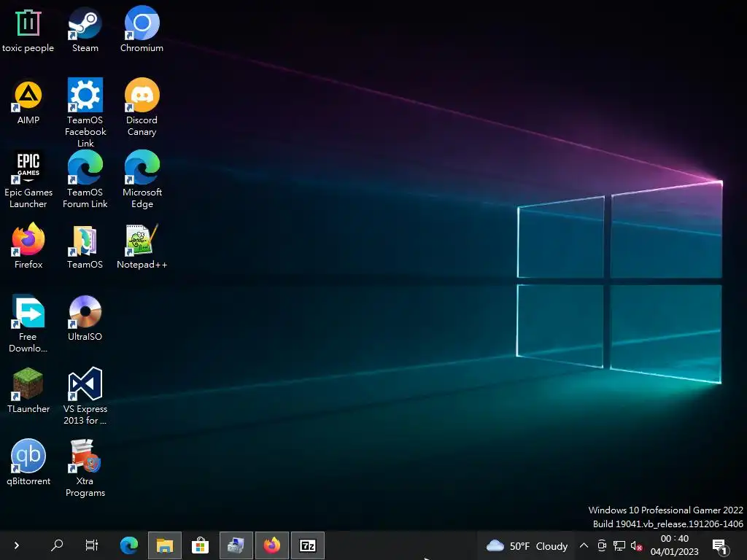Open Task View on the taskbar

click(91, 545)
